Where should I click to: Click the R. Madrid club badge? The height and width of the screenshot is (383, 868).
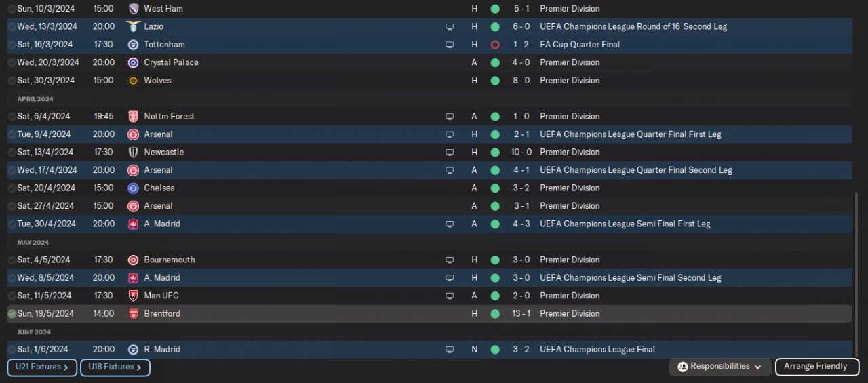pyautogui.click(x=134, y=350)
